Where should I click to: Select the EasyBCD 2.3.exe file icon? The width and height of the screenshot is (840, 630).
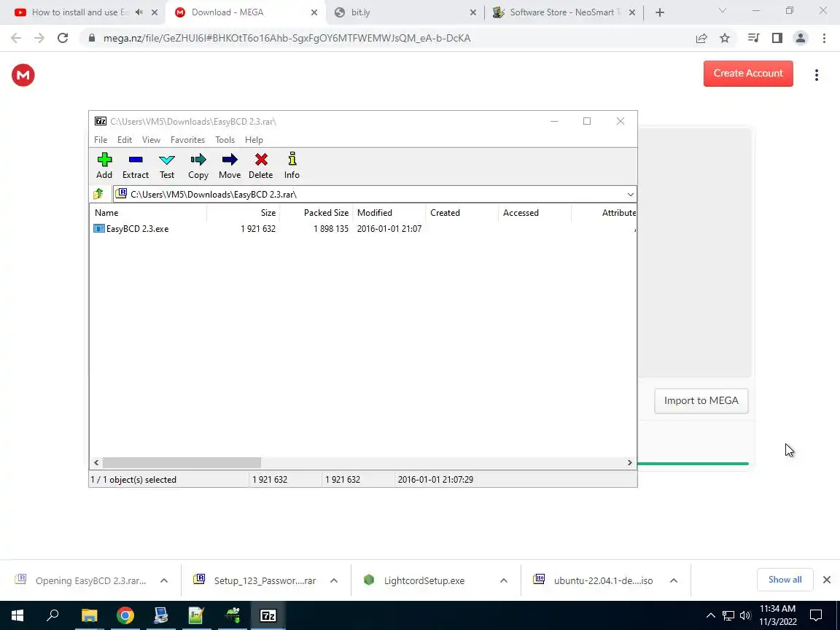click(98, 229)
